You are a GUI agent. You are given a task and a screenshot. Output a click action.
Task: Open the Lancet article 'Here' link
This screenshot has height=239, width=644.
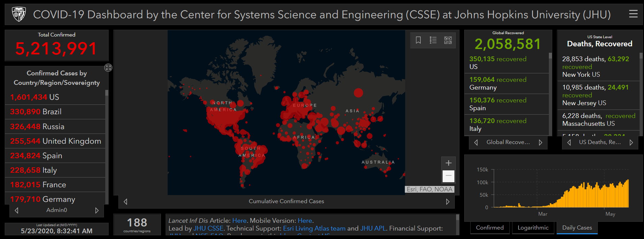click(239, 220)
